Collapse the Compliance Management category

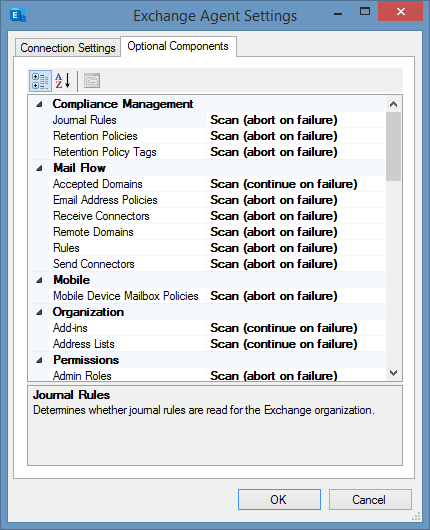pyautogui.click(x=40, y=104)
